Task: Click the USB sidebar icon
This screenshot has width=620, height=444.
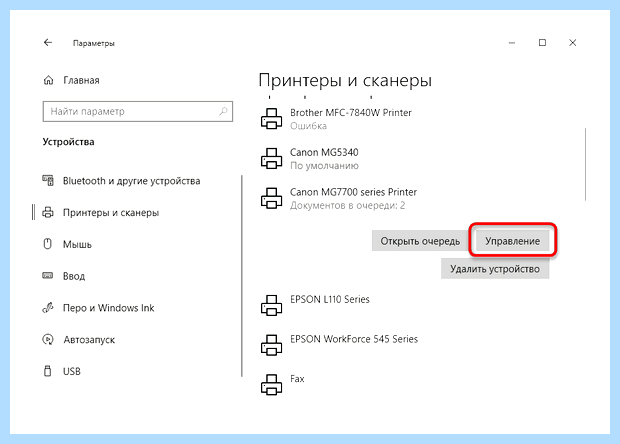Action: [x=47, y=371]
